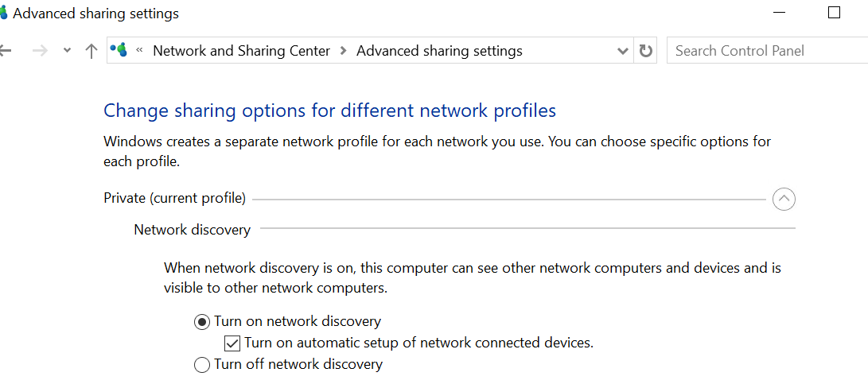This screenshot has width=868, height=384.
Task: Maximize the Advanced sharing settings window
Action: 834,13
